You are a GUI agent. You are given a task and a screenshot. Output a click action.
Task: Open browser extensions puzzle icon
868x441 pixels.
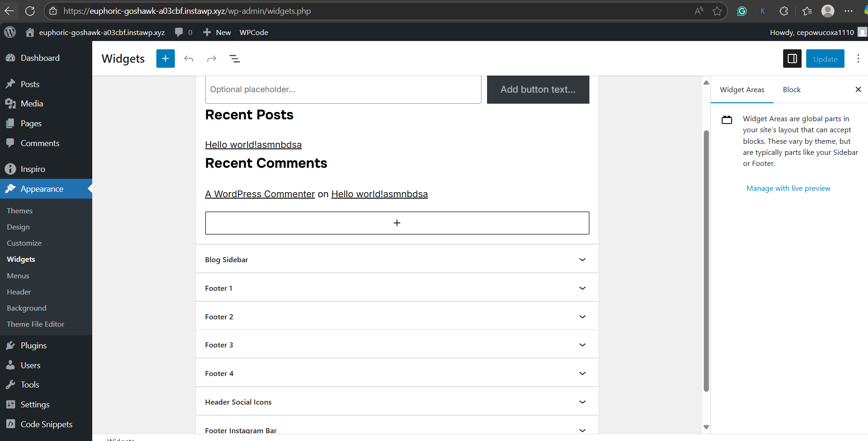784,11
